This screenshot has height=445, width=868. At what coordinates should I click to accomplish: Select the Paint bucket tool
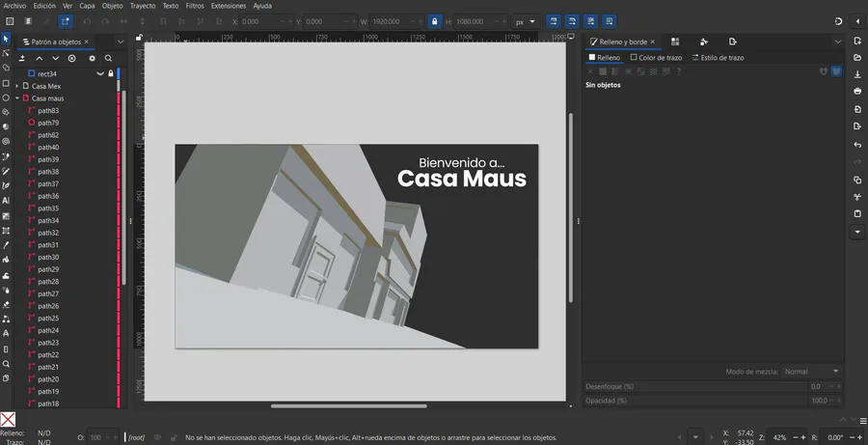coord(6,260)
